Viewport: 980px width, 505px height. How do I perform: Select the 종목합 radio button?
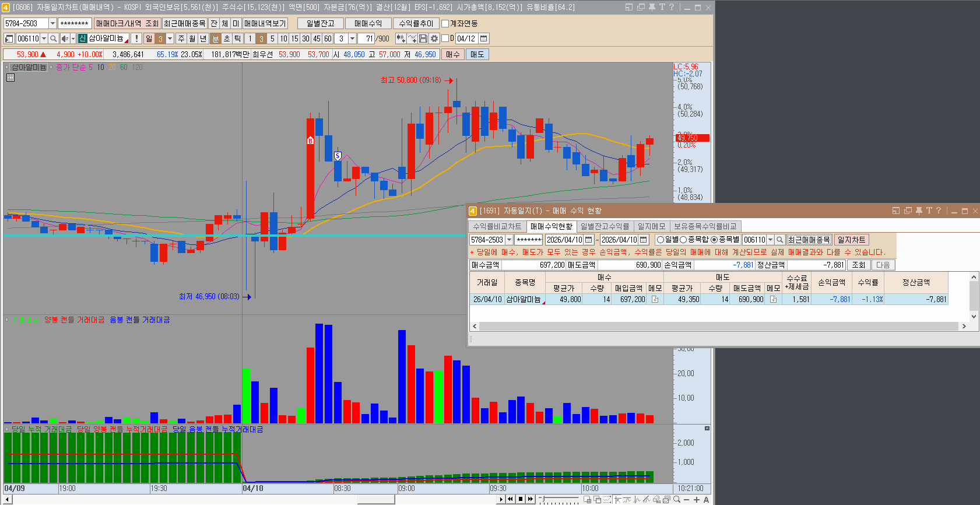(683, 240)
